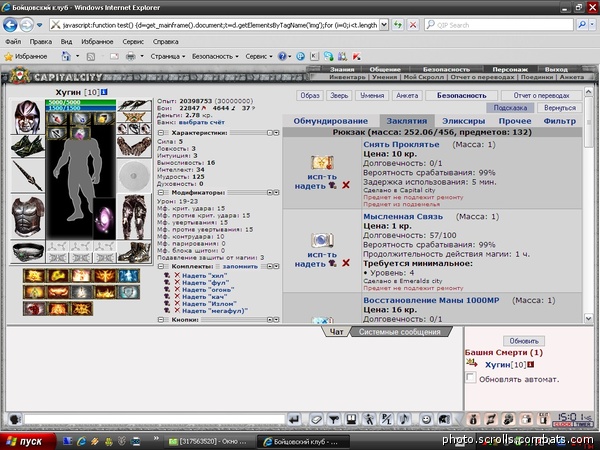Click the amulet necklace slot
600x450 pixels.
(x=134, y=117)
